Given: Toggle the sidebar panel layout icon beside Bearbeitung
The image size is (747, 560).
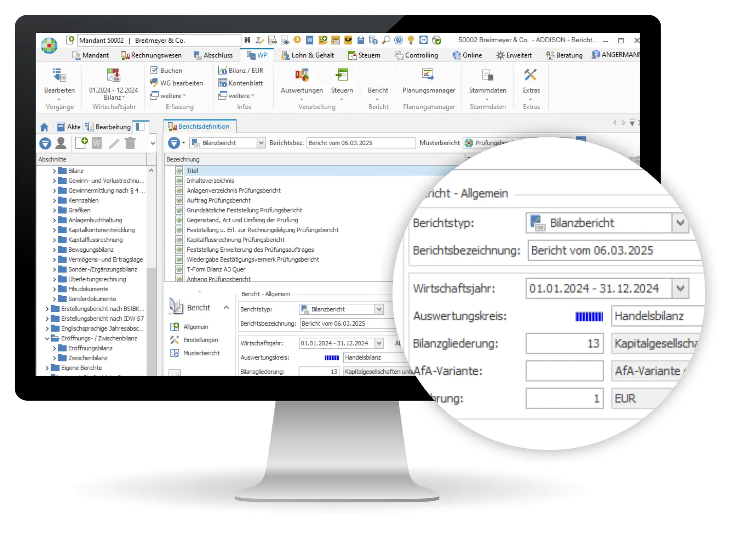Looking at the screenshot, I should (x=140, y=127).
